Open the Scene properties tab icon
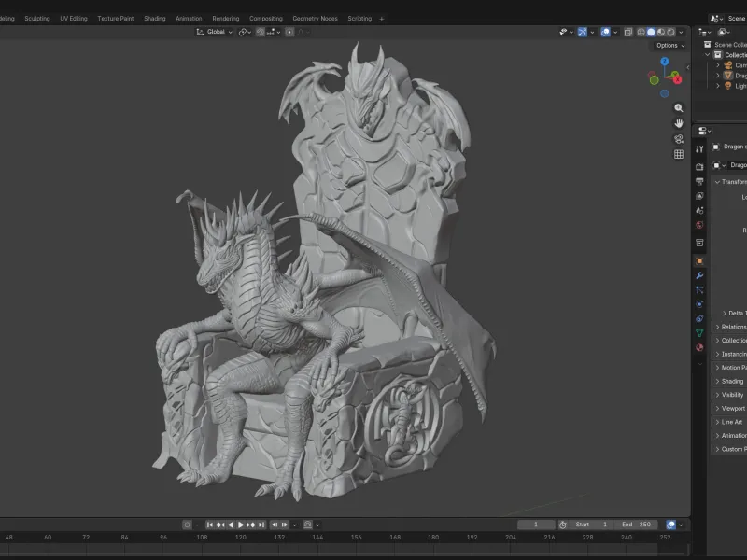747x560 pixels. coord(699,210)
